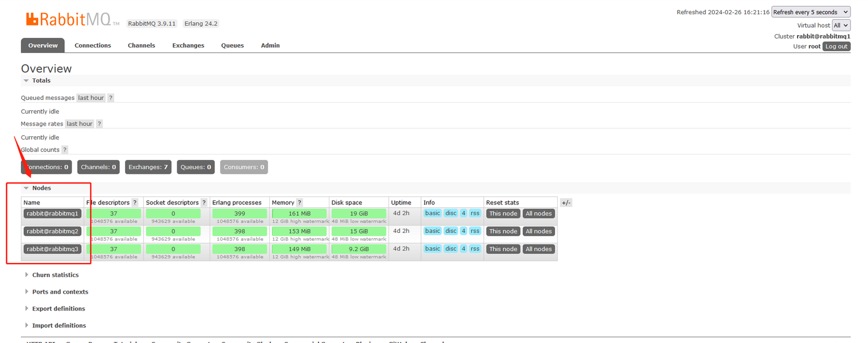Open the Refresh every 5 seconds dropdown
The height and width of the screenshot is (343, 868).
coord(811,12)
